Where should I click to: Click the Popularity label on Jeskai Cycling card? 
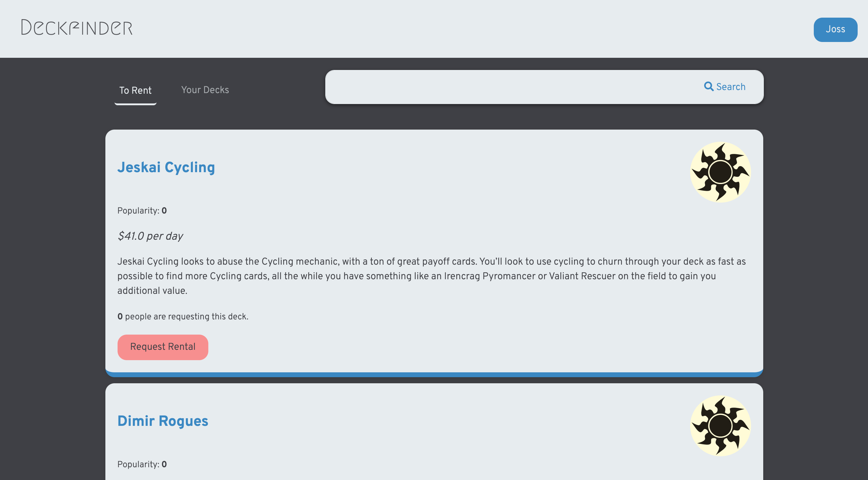(138, 211)
